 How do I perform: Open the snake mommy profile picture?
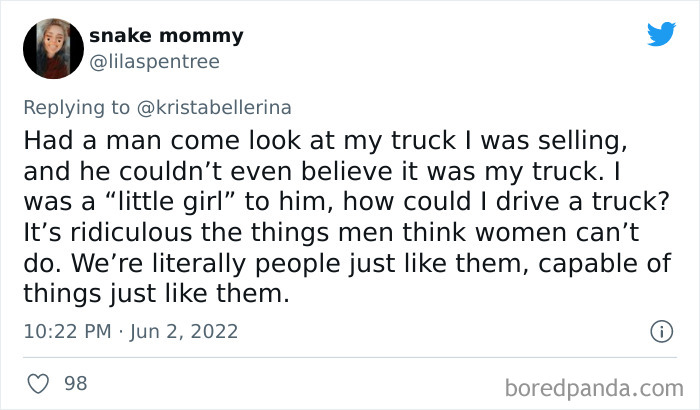pos(53,48)
